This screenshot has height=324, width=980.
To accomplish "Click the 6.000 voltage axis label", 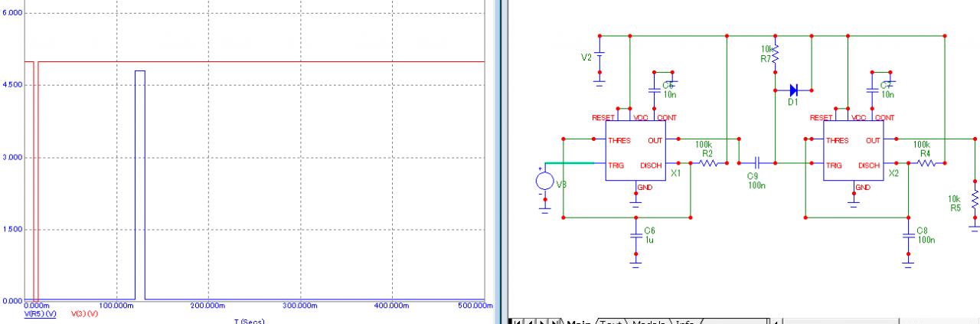I will point(11,13).
